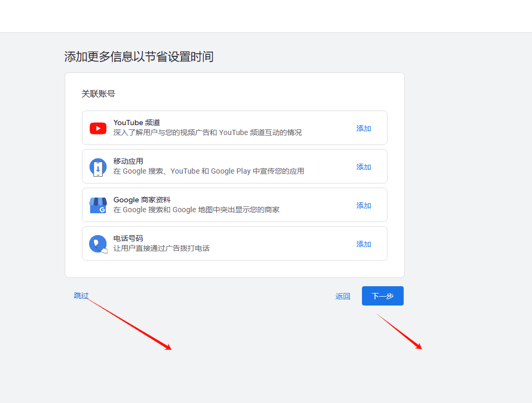
Task: Add a Google 商家资料 link
Action: pyautogui.click(x=364, y=205)
